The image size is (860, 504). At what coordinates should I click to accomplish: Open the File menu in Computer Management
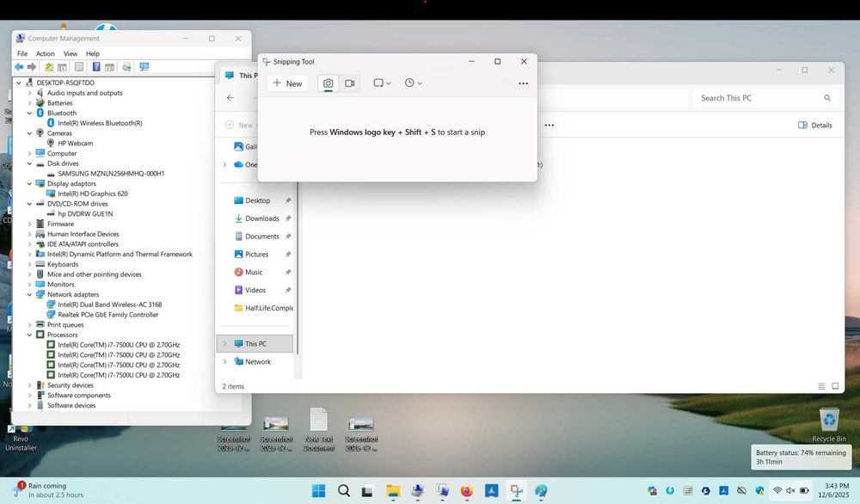(x=22, y=53)
